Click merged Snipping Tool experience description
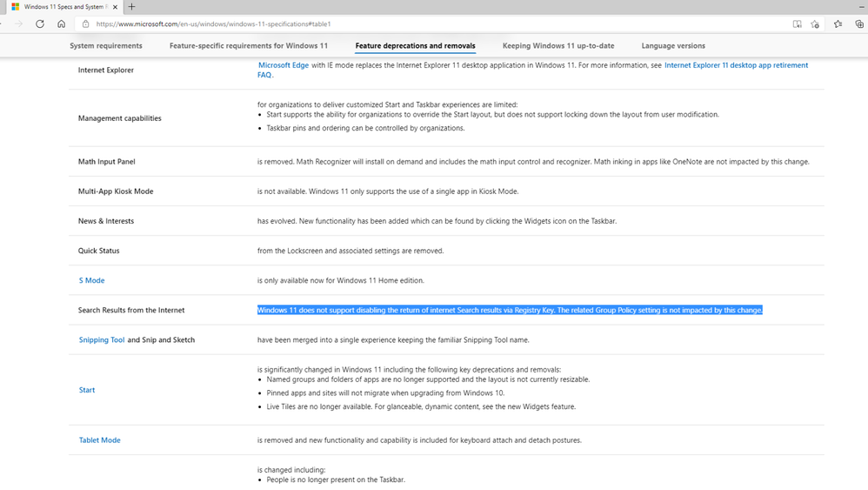The width and height of the screenshot is (868, 490). point(393,340)
